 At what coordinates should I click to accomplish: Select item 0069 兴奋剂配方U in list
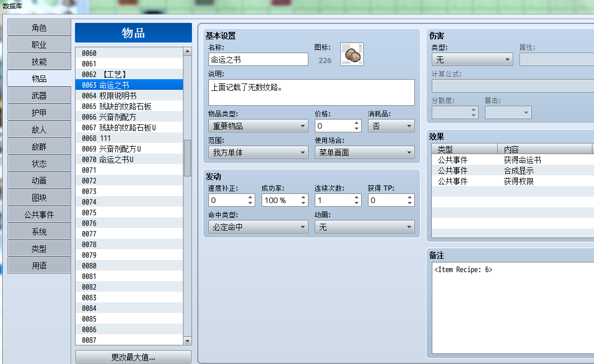click(129, 149)
